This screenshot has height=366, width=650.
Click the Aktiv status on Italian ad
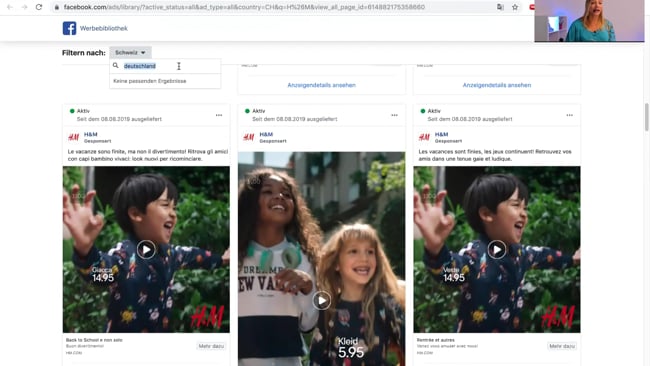(x=80, y=111)
